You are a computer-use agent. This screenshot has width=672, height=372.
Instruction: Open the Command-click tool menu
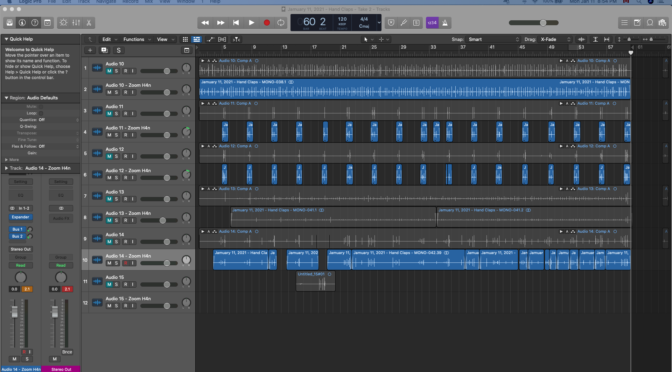(x=383, y=39)
